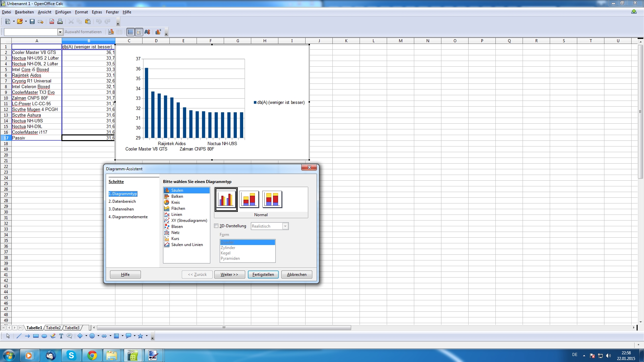This screenshot has width=644, height=362.
Task: Click the send document by e-mail icon
Action: [41, 21]
